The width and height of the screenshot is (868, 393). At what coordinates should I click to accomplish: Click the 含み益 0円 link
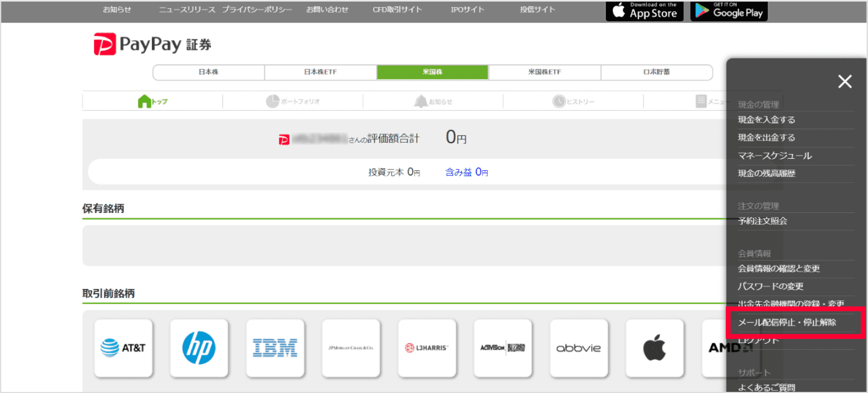click(x=467, y=172)
